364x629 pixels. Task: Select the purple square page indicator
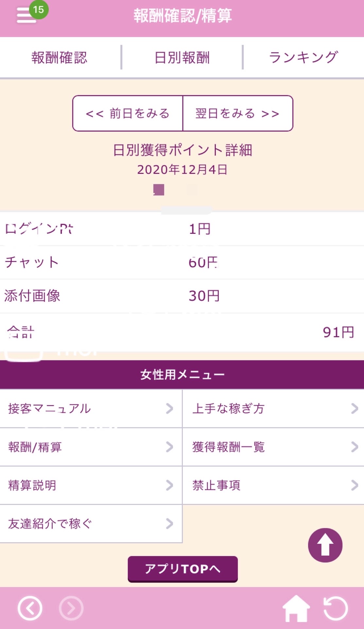tap(159, 190)
